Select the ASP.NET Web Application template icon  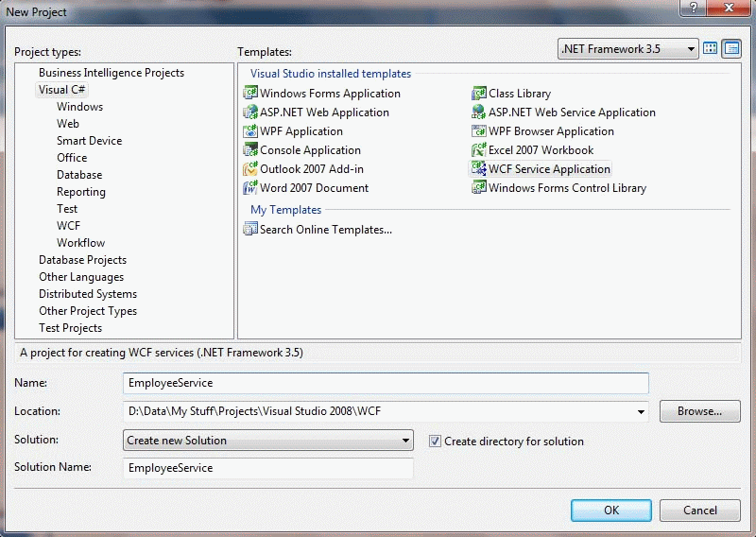(x=250, y=112)
